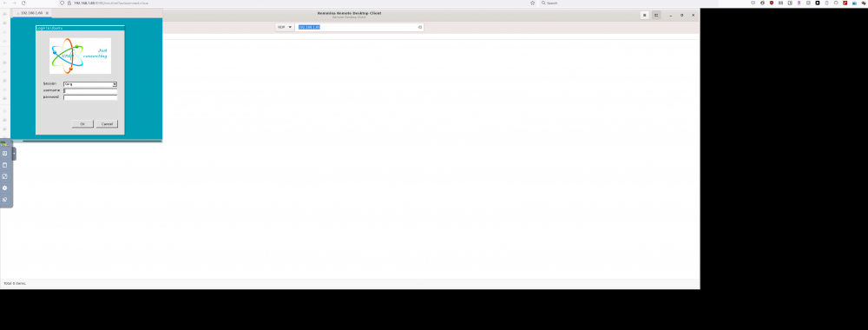868x330 pixels.
Task: Click the red shield extension icon
Action: (x=772, y=3)
